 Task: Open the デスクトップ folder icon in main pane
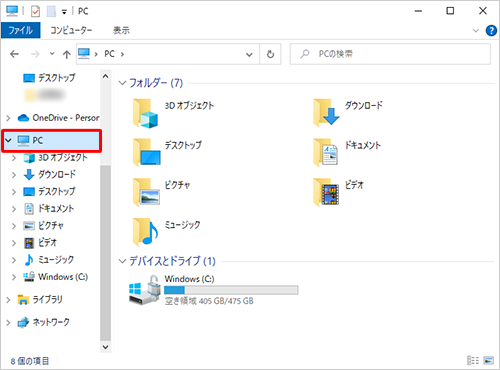point(146,153)
